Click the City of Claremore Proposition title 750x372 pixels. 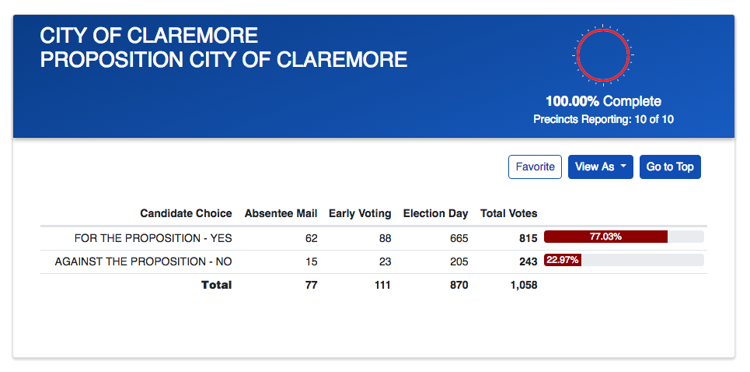coord(223,48)
